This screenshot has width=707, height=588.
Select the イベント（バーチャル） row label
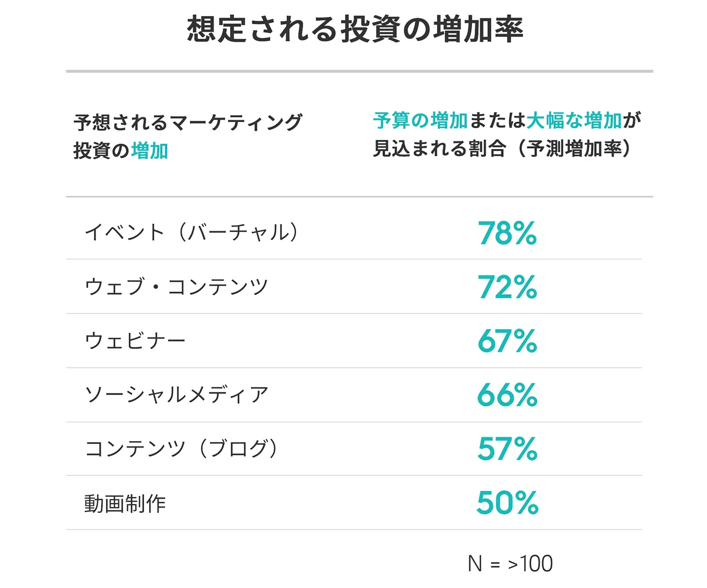click(192, 232)
